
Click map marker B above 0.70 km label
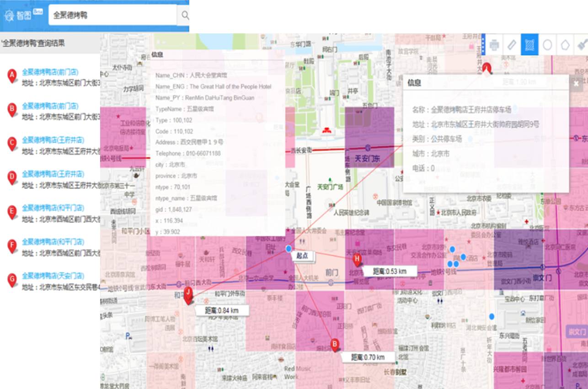335,345
